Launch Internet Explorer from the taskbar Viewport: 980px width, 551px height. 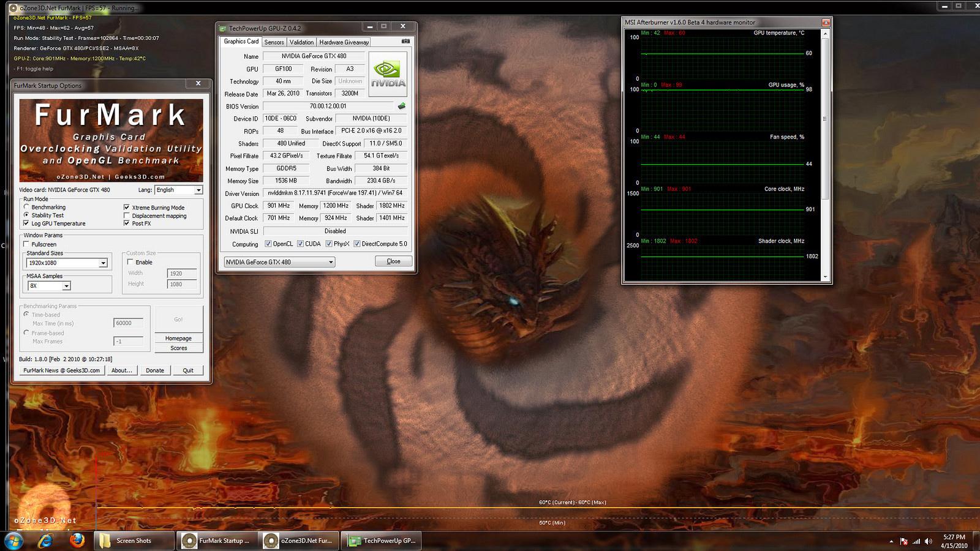[x=45, y=541]
